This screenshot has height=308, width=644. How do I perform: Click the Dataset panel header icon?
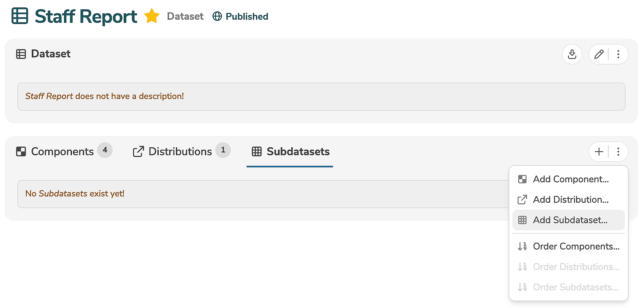click(x=21, y=54)
